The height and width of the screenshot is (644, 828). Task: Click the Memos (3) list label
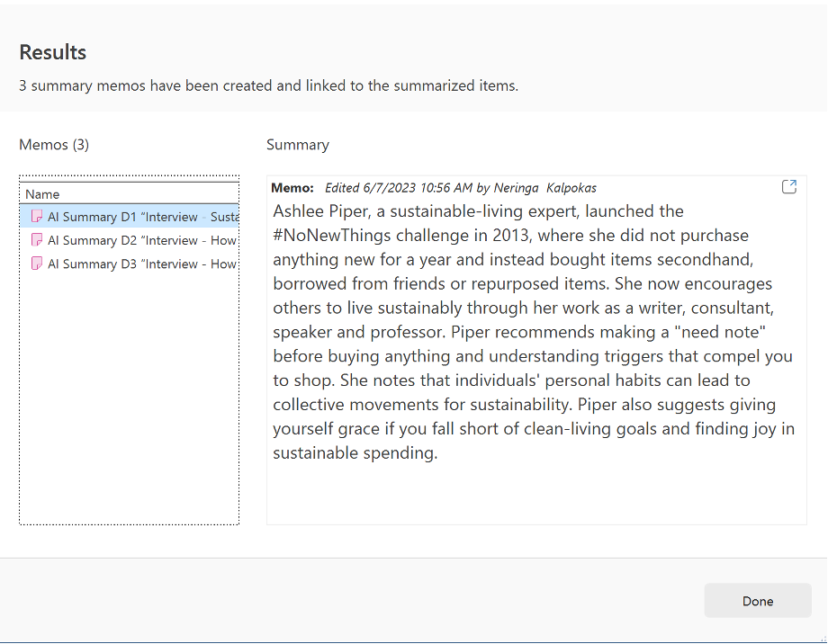click(x=54, y=144)
